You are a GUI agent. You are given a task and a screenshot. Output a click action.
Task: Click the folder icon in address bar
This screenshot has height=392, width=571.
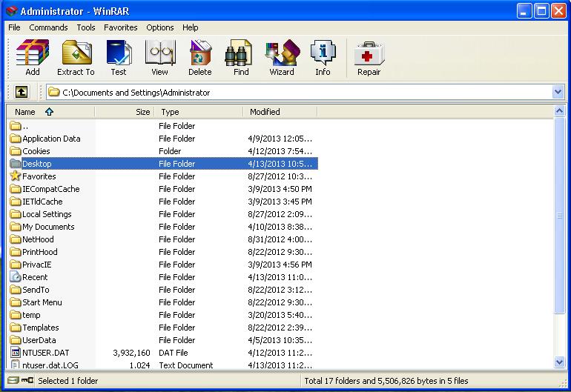54,92
